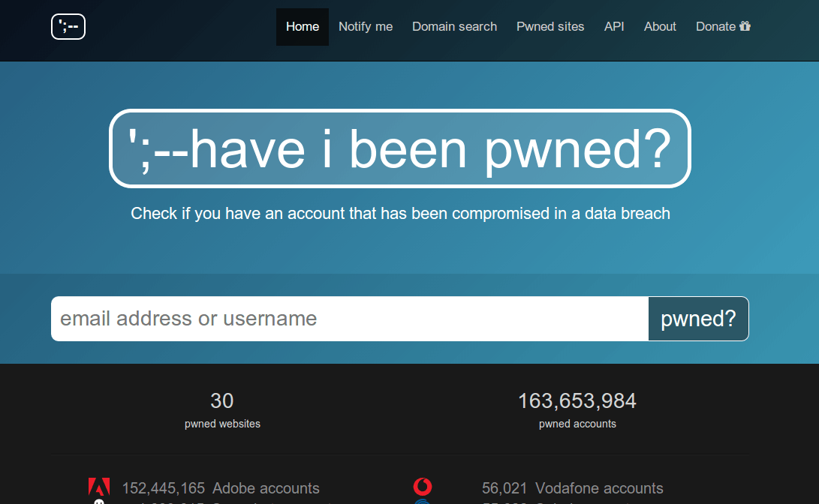Open the Home tab
The width and height of the screenshot is (819, 504).
(303, 27)
